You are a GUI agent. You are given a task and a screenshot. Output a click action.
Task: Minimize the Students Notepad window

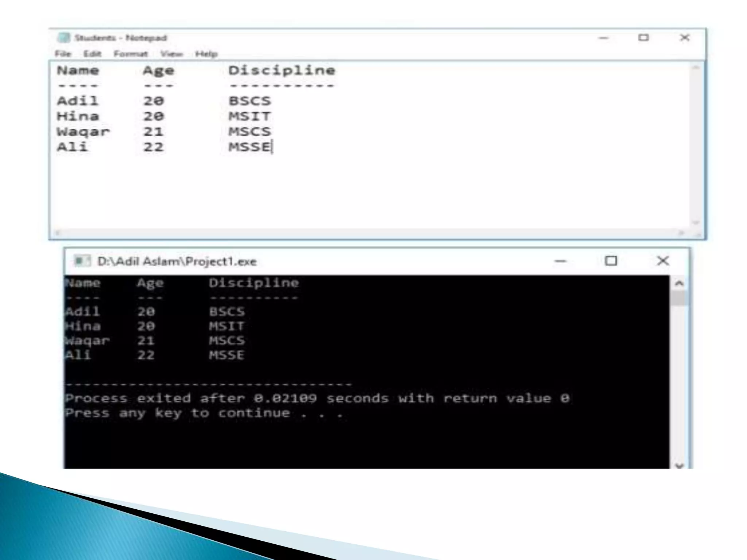(604, 38)
